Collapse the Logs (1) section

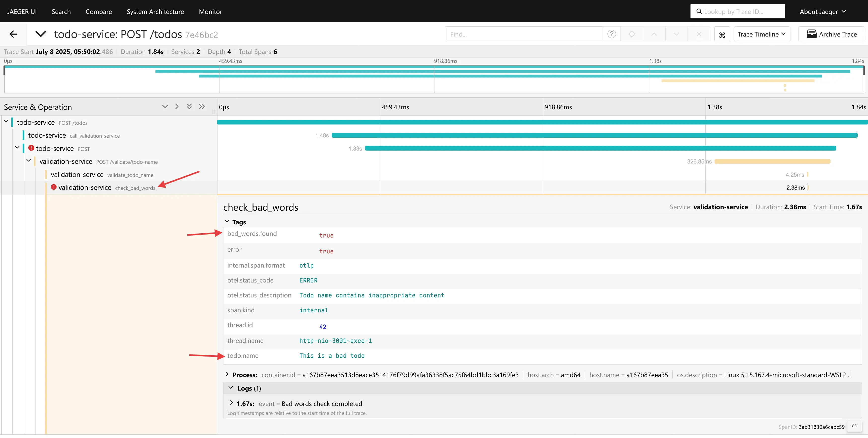coord(245,388)
